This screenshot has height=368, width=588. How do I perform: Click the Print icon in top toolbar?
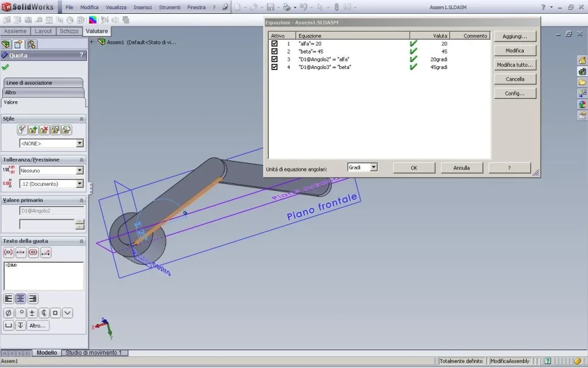click(x=287, y=7)
